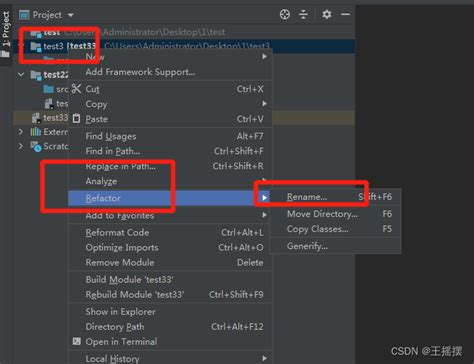Viewport: 474px width, 364px height.
Task: Open the Project panel settings gear
Action: point(327,14)
